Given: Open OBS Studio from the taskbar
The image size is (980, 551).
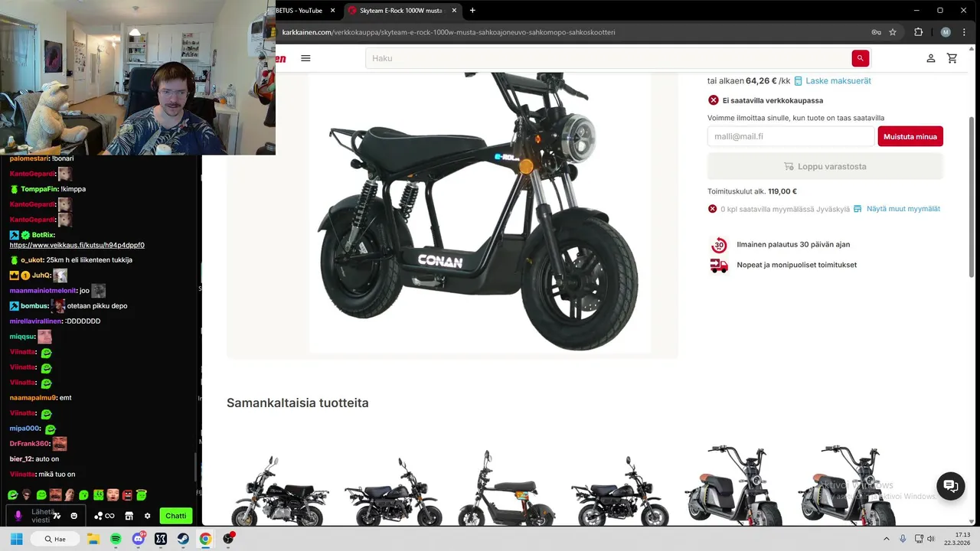Looking at the screenshot, I should coord(228,539).
